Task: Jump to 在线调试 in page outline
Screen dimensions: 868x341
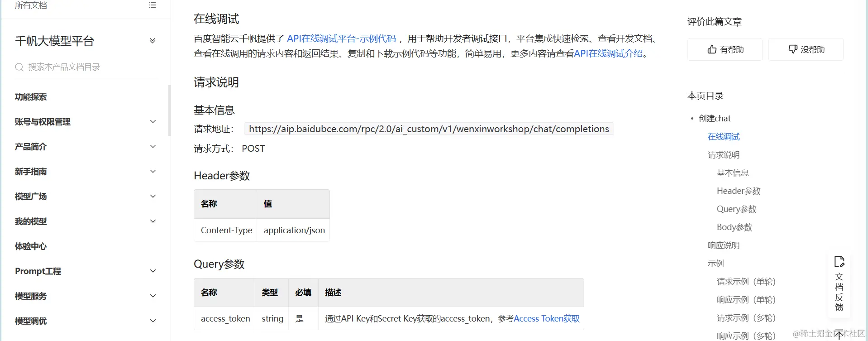Action: point(724,137)
